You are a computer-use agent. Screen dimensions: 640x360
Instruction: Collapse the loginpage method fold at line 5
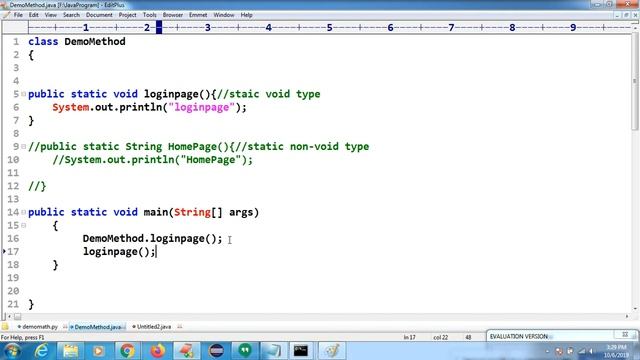coord(24,94)
